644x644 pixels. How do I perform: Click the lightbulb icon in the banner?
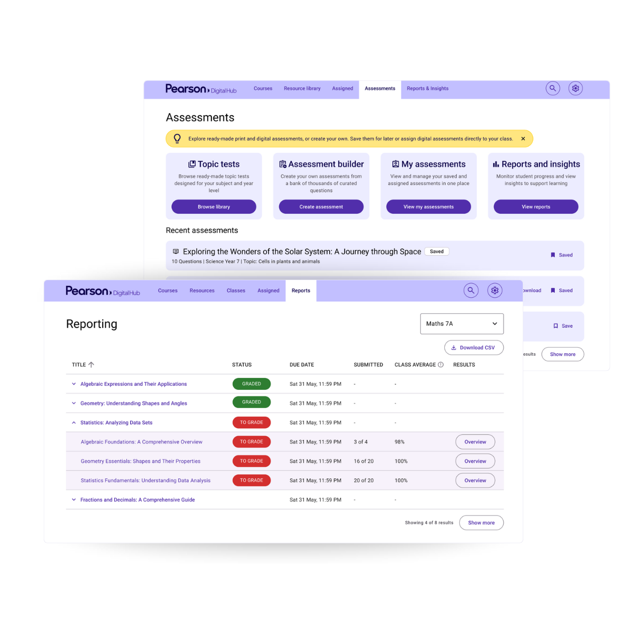(177, 139)
